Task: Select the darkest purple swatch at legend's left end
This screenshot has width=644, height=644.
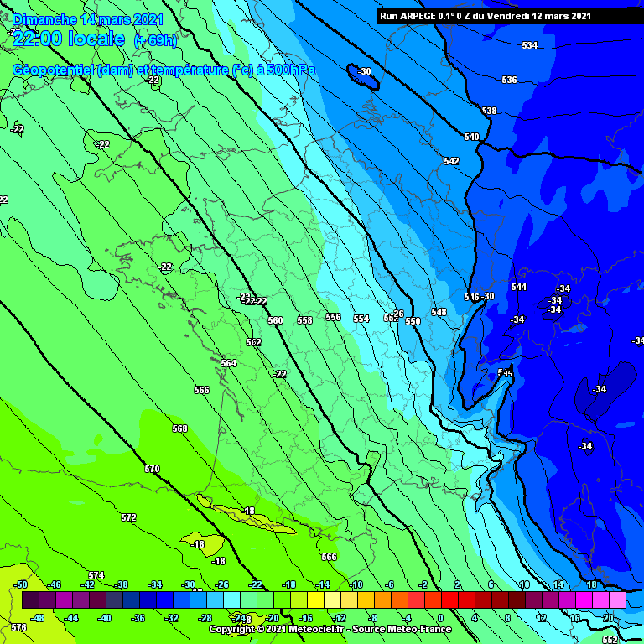Action: coord(30,600)
